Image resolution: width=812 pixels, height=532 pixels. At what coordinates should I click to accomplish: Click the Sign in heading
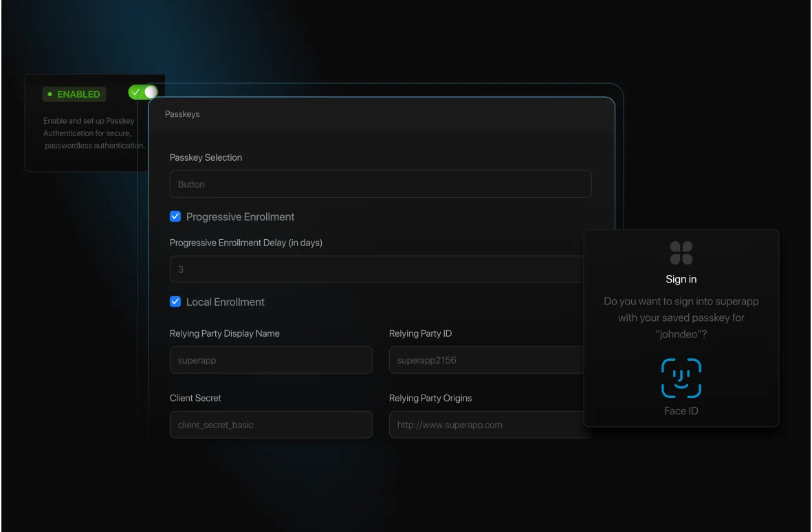681,279
